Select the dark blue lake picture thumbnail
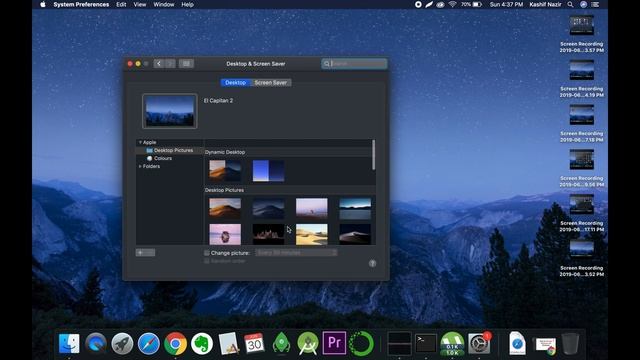The height and width of the screenshot is (360, 640). [x=355, y=209]
